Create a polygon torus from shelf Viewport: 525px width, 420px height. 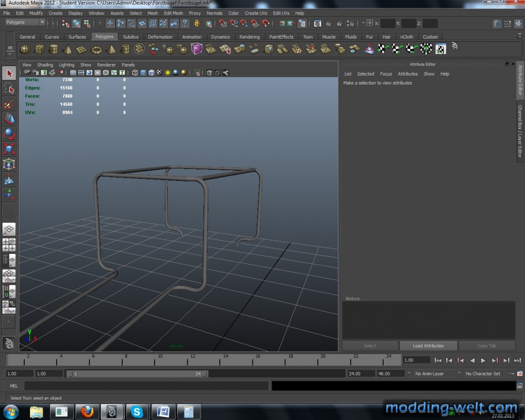97,49
